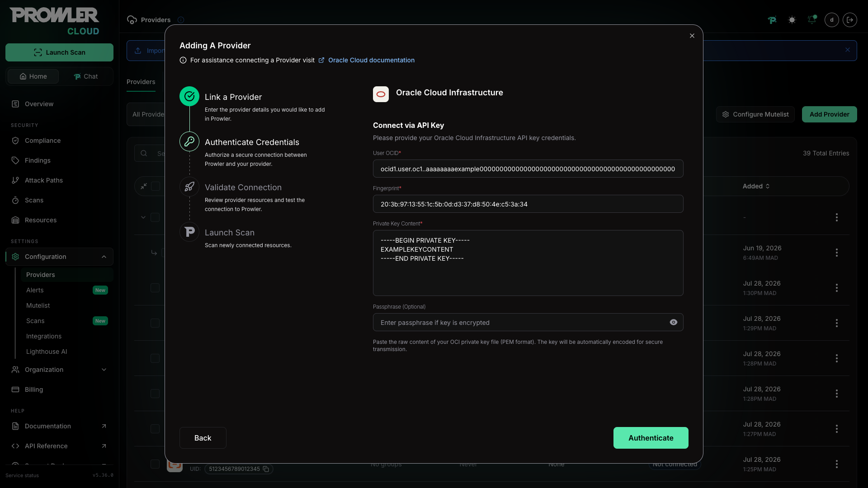The height and width of the screenshot is (488, 868).
Task: Click the Launch Scan step Prowler icon
Action: tap(189, 232)
